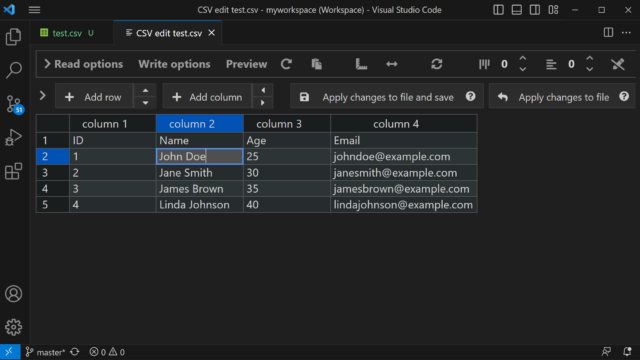This screenshot has height=360, width=640.
Task: Switch to the test.csv tab
Action: [x=67, y=33]
